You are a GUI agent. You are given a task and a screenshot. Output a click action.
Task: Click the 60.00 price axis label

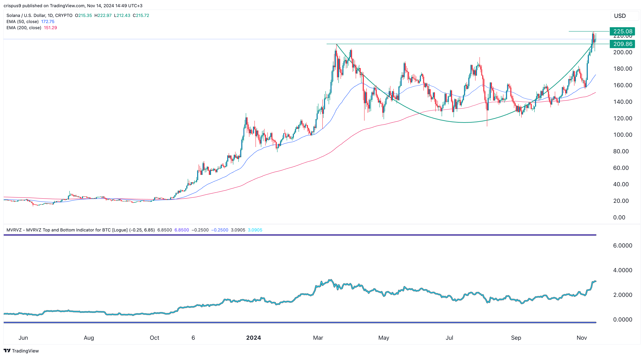click(621, 168)
